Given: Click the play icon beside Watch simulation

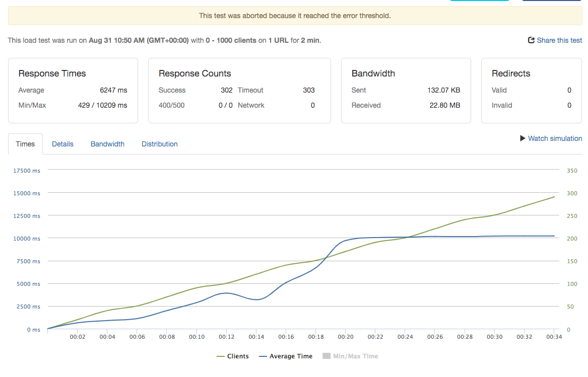Looking at the screenshot, I should 523,138.
